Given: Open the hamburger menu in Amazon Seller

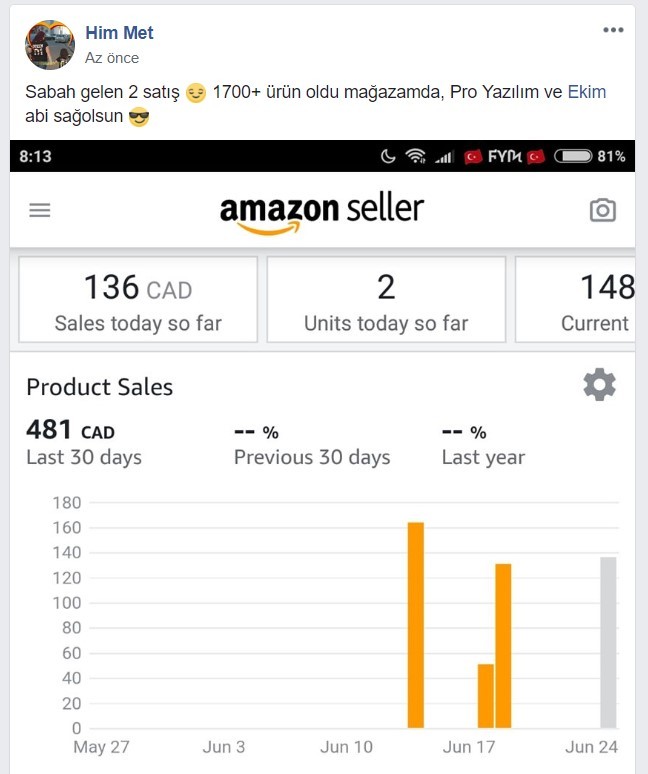Looking at the screenshot, I should pyautogui.click(x=39, y=210).
